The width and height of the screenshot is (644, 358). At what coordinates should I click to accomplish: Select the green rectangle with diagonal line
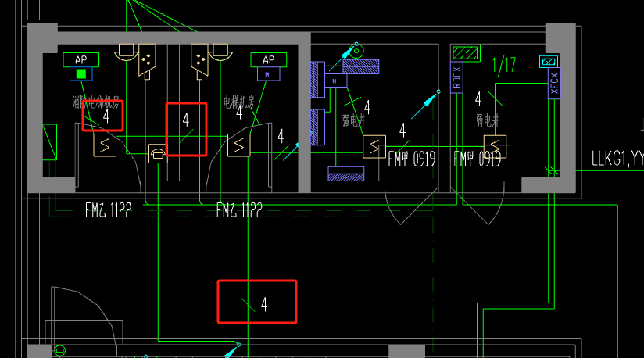click(x=50, y=141)
